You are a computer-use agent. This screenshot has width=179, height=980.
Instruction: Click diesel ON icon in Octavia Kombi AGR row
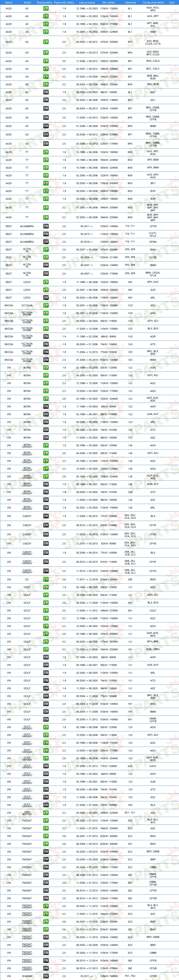pos(46,337)
